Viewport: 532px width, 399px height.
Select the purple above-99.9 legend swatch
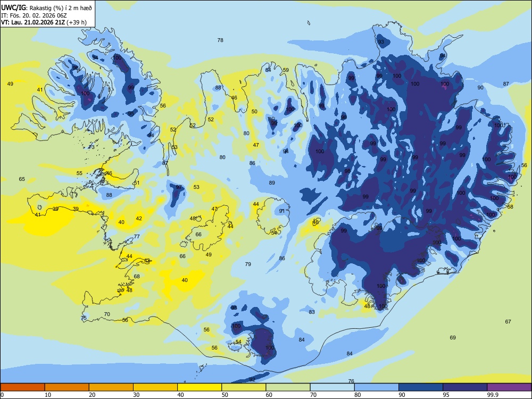pyautogui.click(x=509, y=387)
